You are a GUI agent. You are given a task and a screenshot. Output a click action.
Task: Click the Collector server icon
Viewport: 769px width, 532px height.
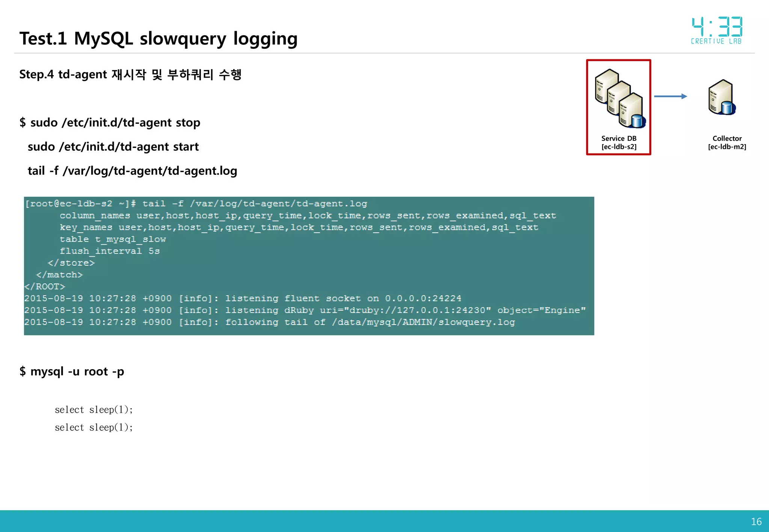coord(722,97)
